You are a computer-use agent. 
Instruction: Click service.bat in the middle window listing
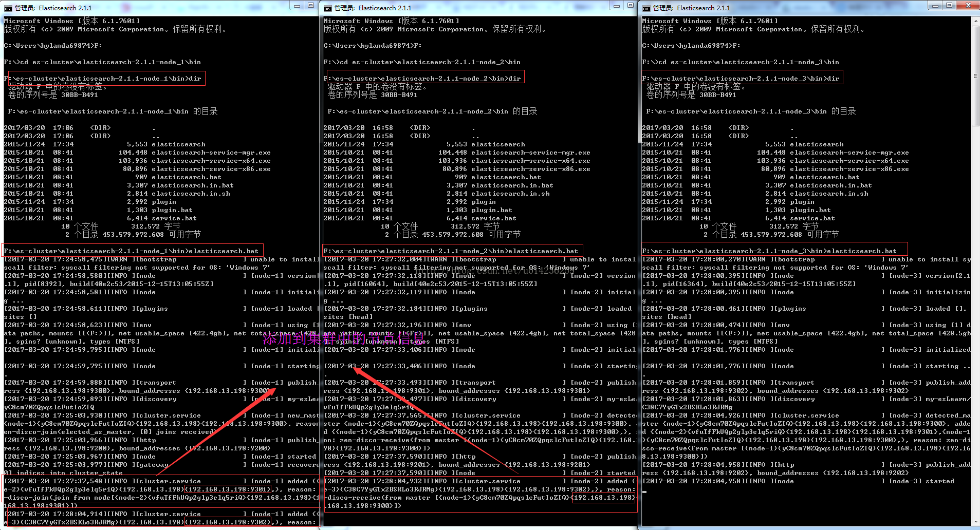pyautogui.click(x=494, y=218)
